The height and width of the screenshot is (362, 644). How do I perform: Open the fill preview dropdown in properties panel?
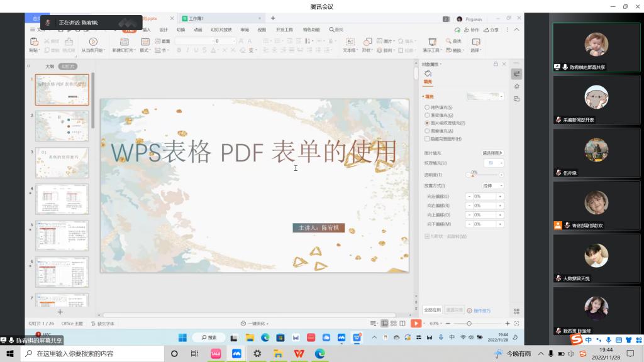485,96
